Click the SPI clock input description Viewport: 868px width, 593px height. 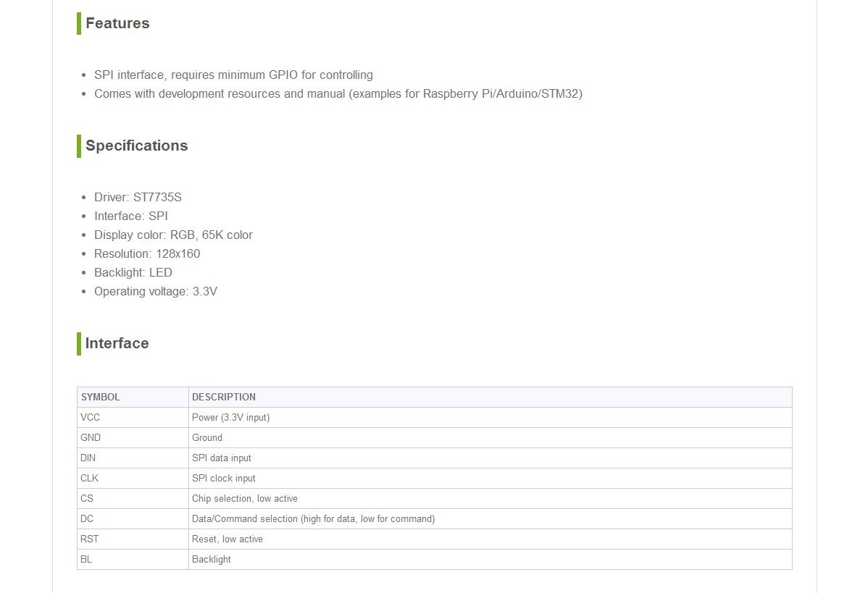(224, 478)
